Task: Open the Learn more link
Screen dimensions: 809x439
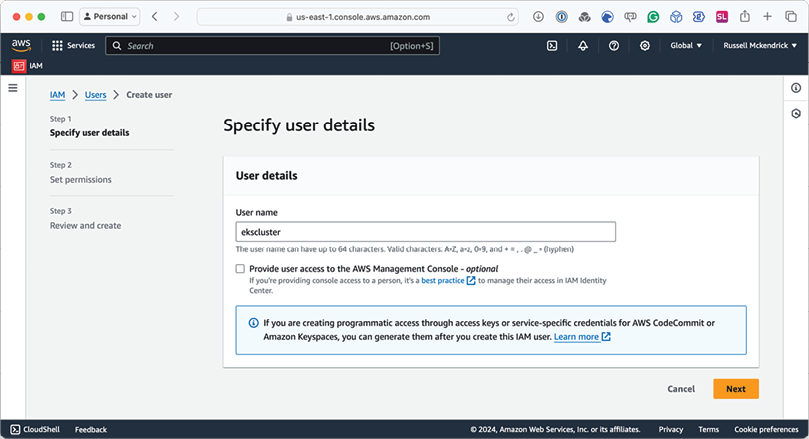Action: point(576,337)
